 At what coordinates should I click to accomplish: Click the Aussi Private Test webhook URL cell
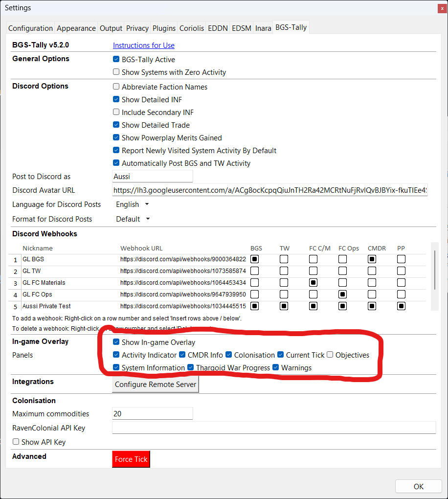pos(183,306)
